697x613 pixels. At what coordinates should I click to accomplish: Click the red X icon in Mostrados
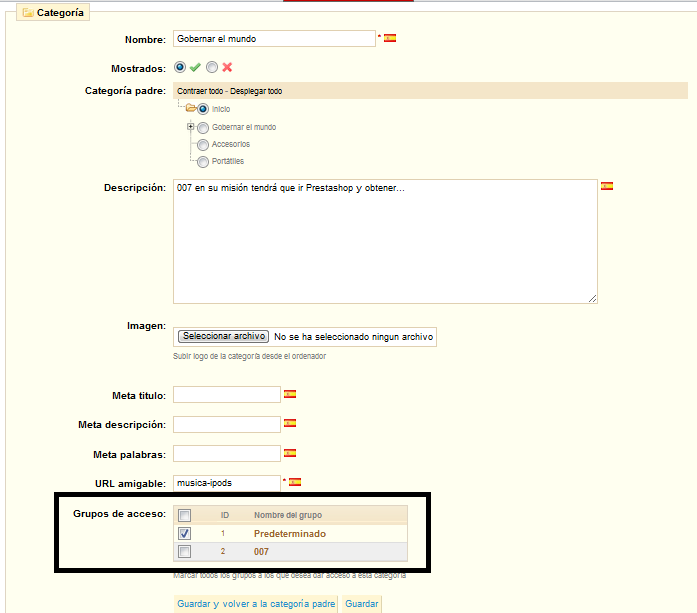coord(227,68)
